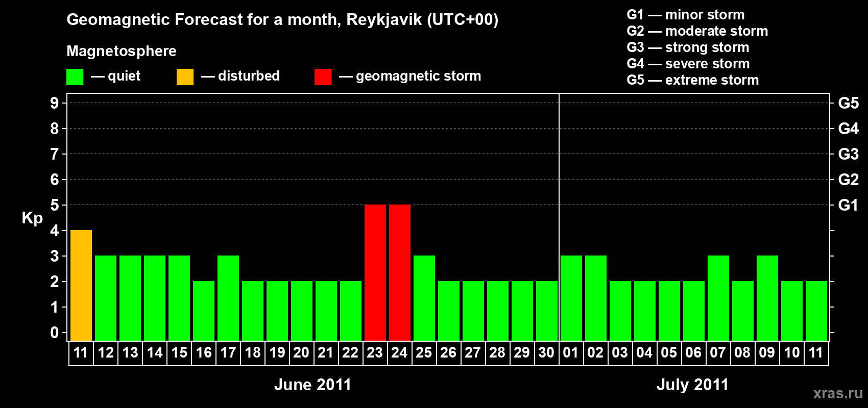The width and height of the screenshot is (868, 408).
Task: Click the date label 23 under the chart
Action: (x=375, y=353)
